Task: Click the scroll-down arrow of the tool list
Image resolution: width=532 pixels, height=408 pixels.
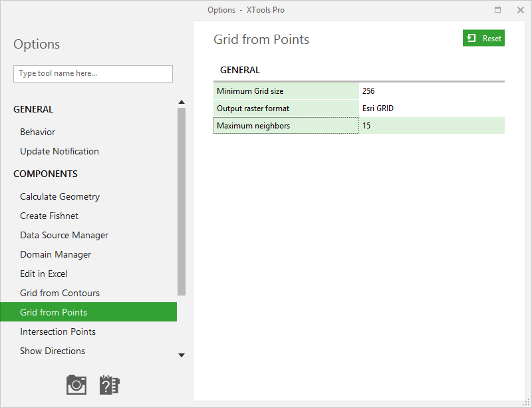Action: pyautogui.click(x=182, y=355)
